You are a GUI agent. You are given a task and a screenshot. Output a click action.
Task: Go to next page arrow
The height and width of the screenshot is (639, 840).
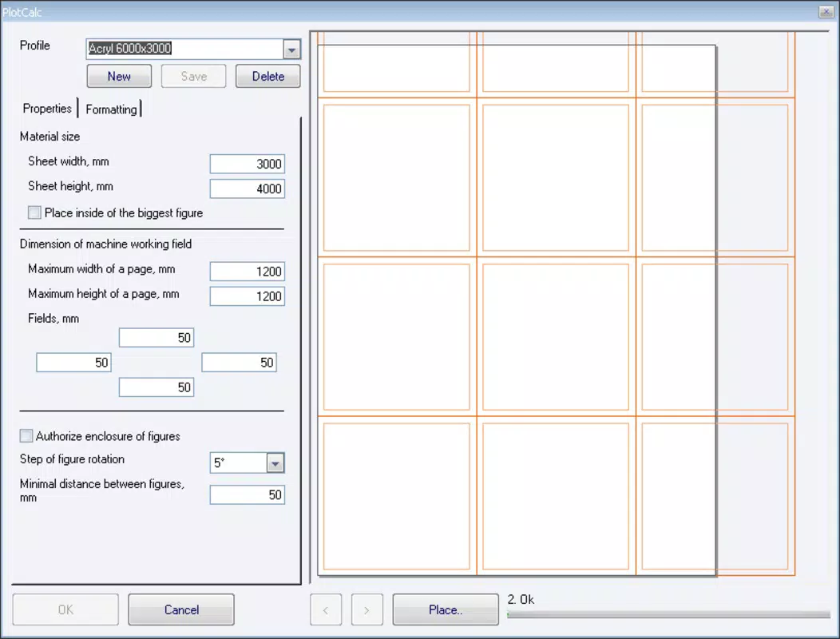(x=367, y=609)
